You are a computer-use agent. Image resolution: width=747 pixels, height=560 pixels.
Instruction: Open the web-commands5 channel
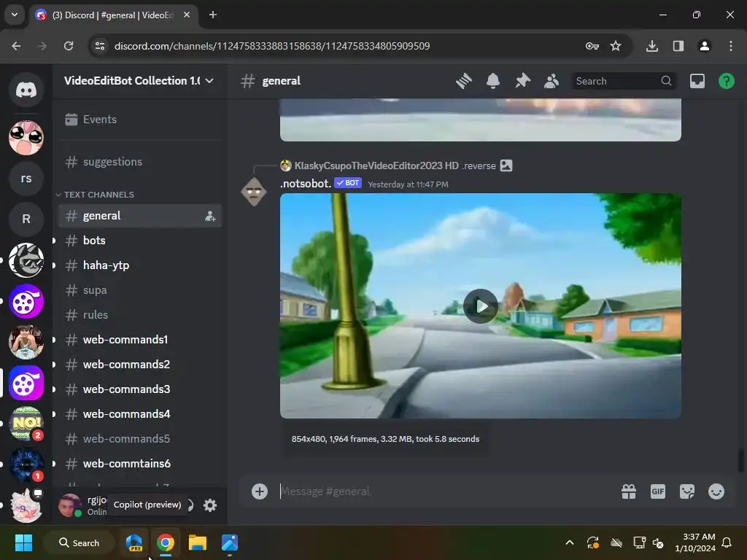139,438
